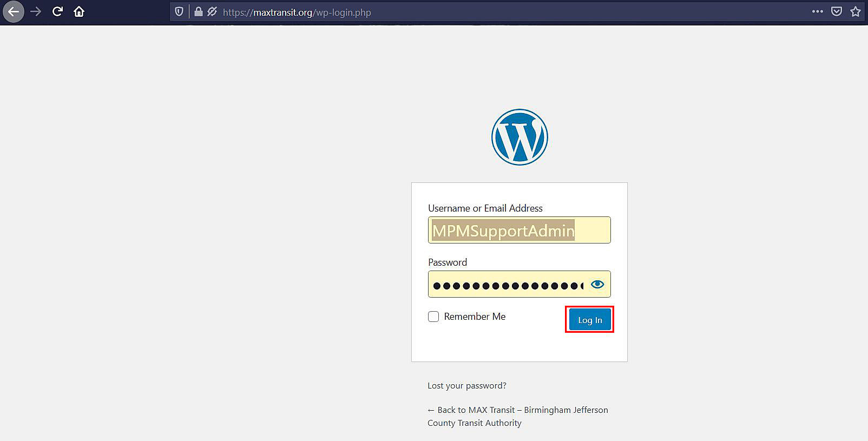Select the maxtransit.org URL in address bar

[297, 12]
